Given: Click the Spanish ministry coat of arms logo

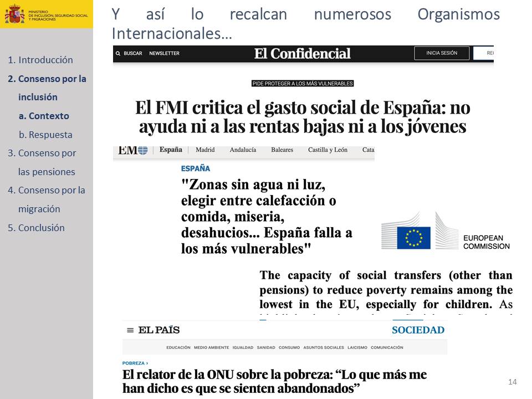Looking at the screenshot, I should [14, 14].
